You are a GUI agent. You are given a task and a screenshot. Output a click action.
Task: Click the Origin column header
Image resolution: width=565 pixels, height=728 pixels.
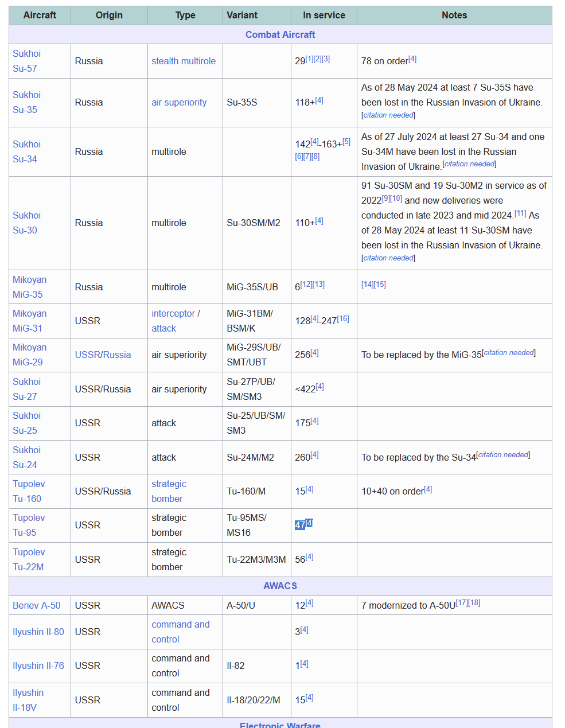tap(109, 15)
